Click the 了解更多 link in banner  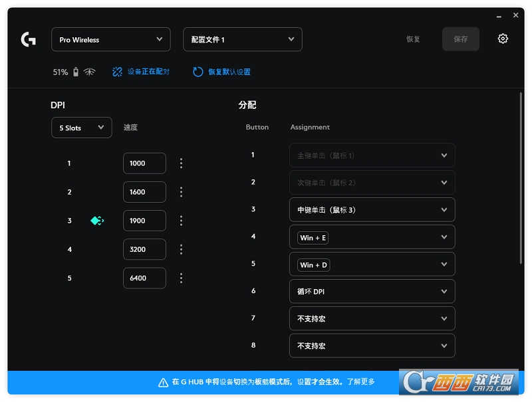361,381
